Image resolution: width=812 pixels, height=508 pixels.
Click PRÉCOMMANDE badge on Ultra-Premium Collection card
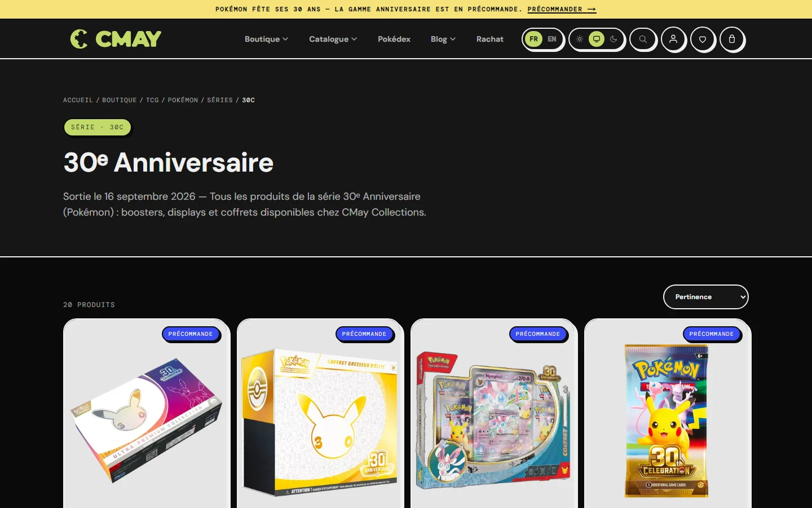[191, 334]
